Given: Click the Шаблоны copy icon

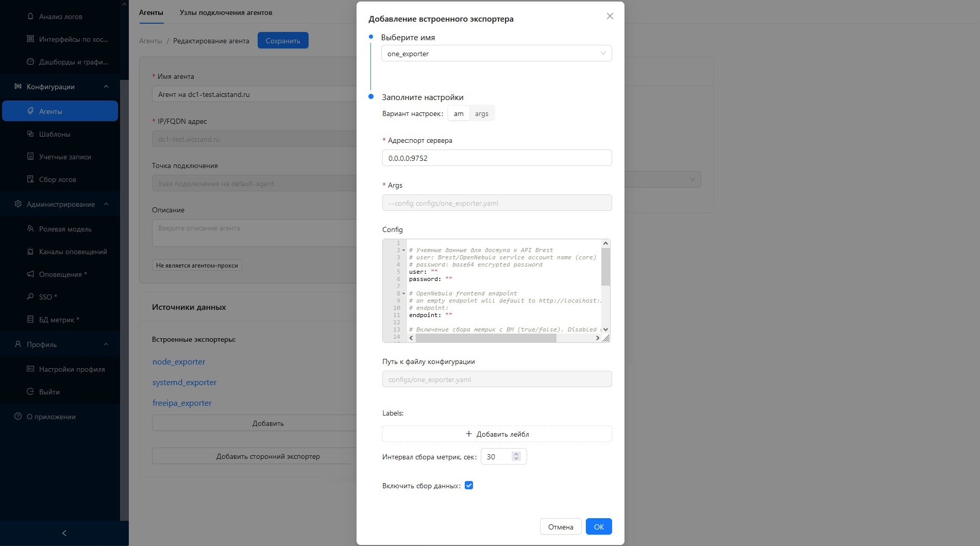Looking at the screenshot, I should point(30,134).
